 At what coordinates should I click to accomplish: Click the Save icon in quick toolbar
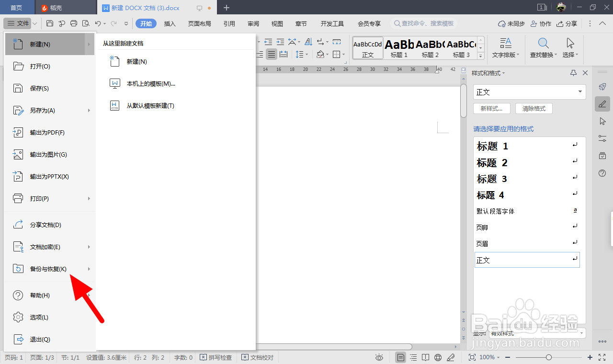coord(50,23)
